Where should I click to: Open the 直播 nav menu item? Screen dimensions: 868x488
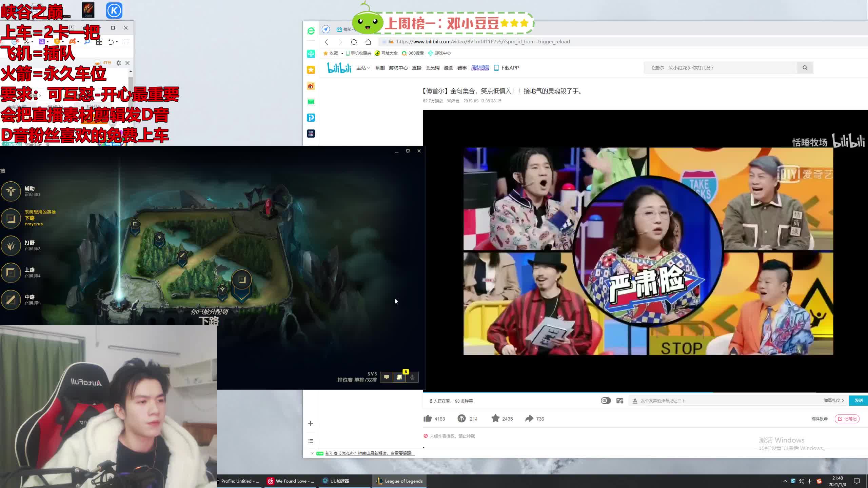pos(416,68)
